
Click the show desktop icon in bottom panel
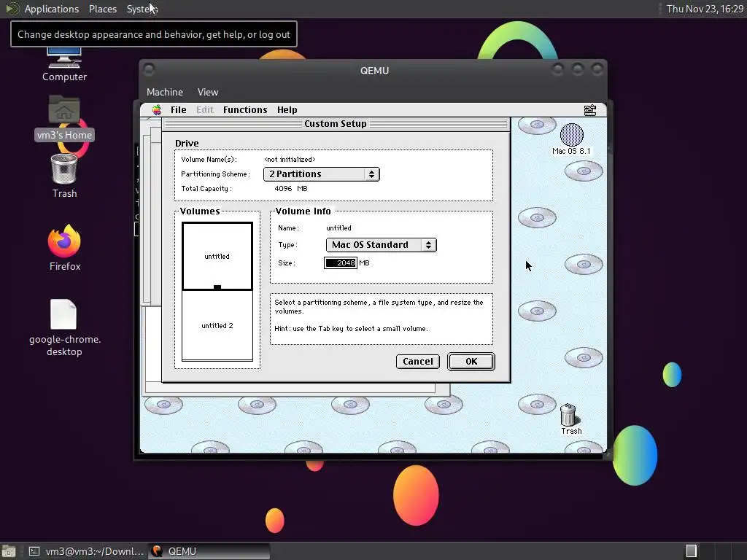[9, 551]
